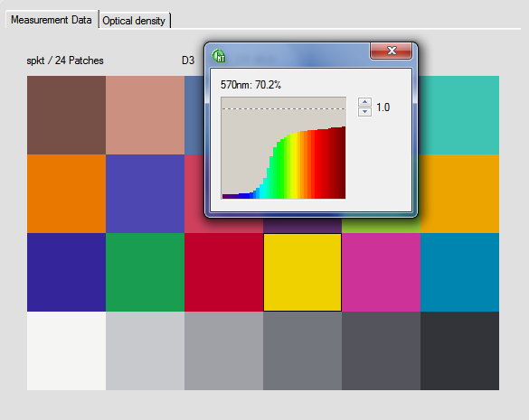Click the spectral reflectance chart
Image resolution: width=529 pixels, height=420 pixels.
tap(283, 148)
